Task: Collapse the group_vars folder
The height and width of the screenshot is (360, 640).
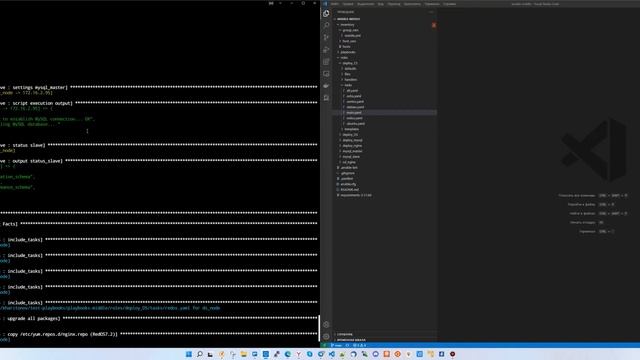Action: point(350,30)
